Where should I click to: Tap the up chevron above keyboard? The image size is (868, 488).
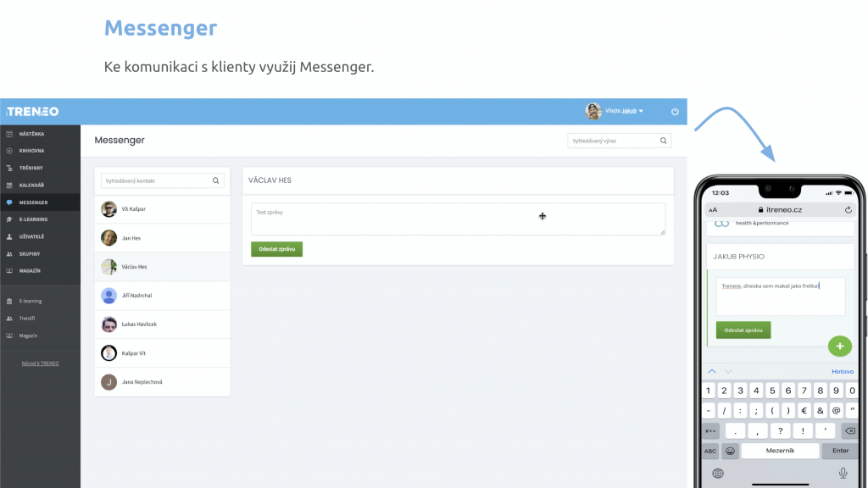[x=712, y=371]
